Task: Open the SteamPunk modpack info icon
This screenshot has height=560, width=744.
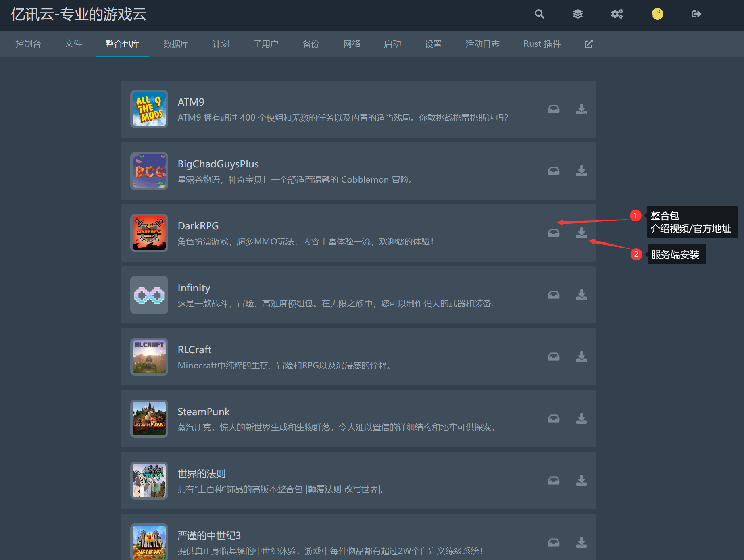Action: (x=554, y=419)
